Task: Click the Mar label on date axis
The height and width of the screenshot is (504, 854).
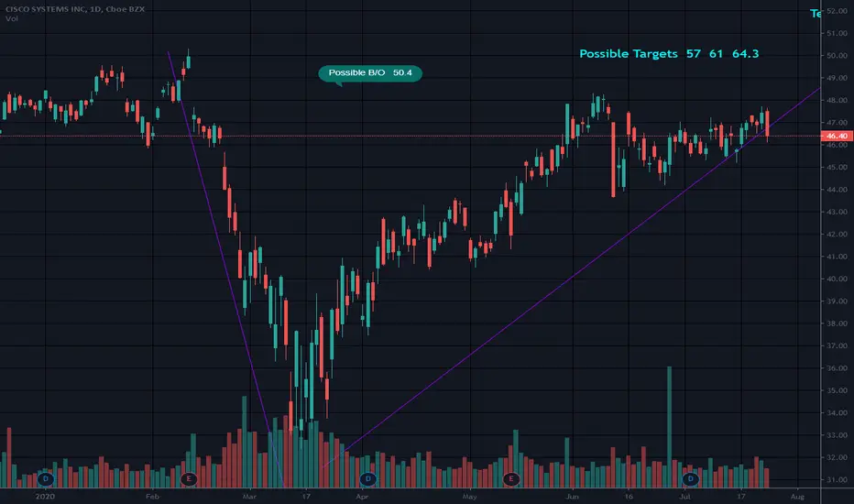Action: tap(249, 497)
